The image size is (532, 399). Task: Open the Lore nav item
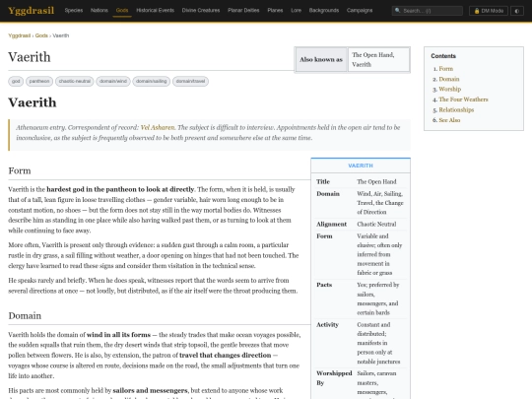(296, 11)
